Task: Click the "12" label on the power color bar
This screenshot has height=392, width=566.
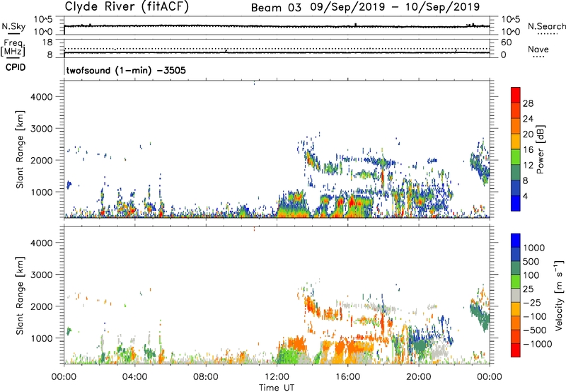Action: [528, 166]
